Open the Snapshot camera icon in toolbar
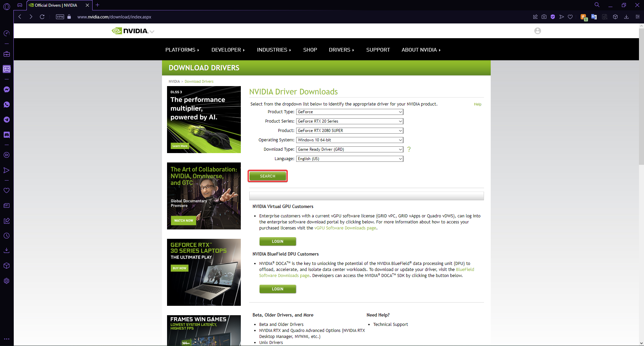644x346 pixels. click(544, 17)
